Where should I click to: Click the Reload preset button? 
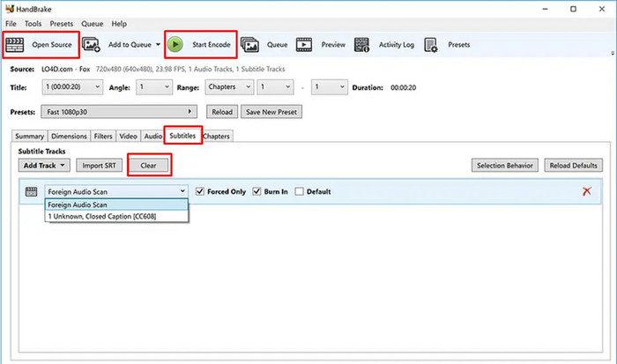coord(222,112)
